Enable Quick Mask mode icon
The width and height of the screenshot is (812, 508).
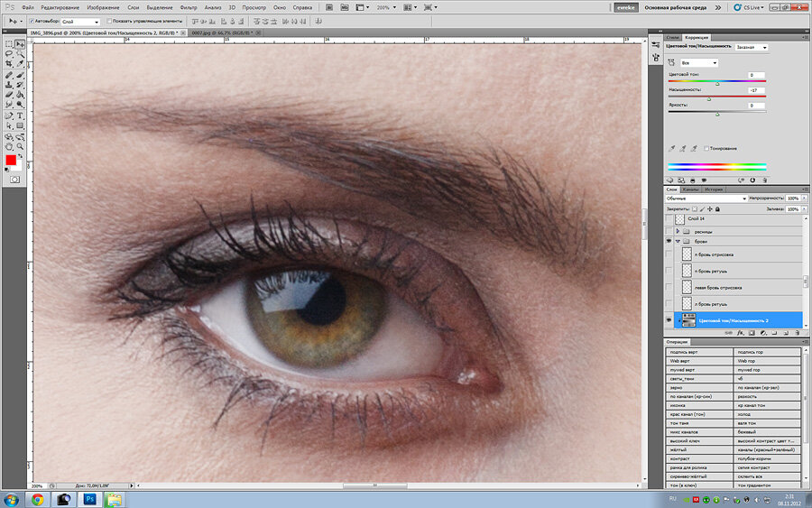click(14, 180)
